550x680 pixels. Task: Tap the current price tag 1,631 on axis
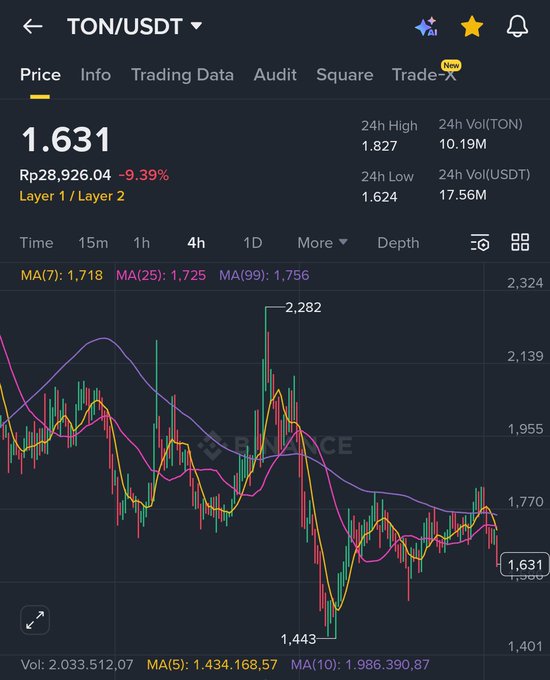[x=525, y=565]
